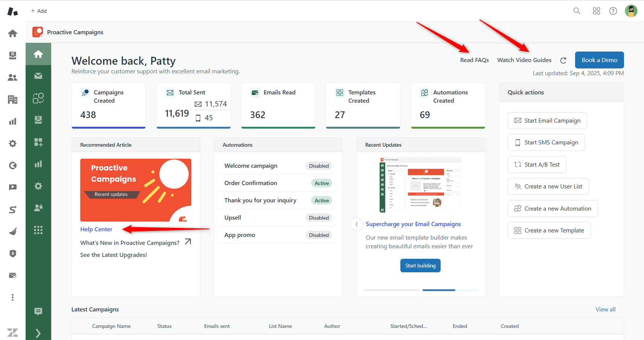Click Start SMS Campaign quick action

pyautogui.click(x=546, y=143)
